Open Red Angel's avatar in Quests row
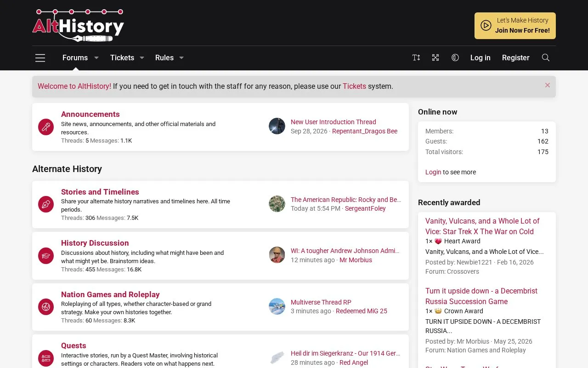 (x=277, y=357)
